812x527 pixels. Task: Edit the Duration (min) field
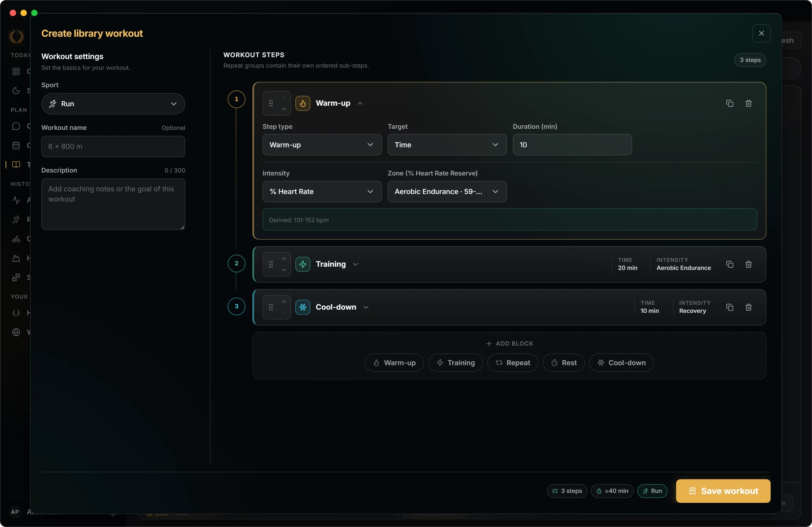pyautogui.click(x=572, y=145)
